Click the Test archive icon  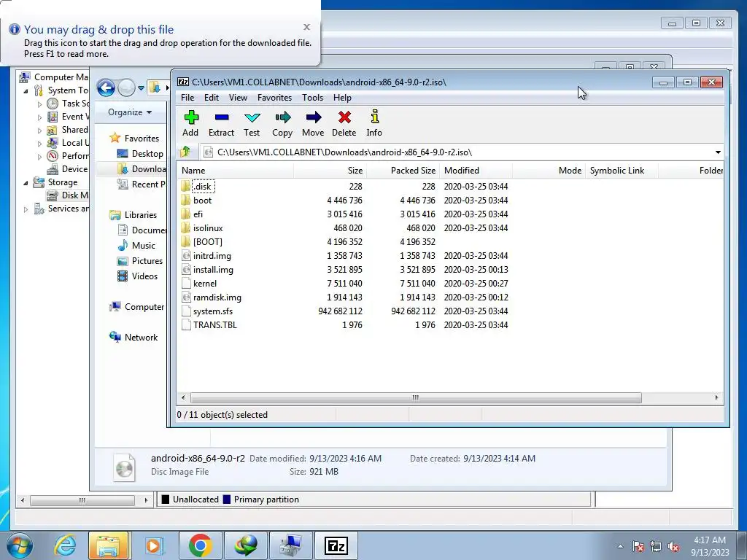[x=252, y=123]
